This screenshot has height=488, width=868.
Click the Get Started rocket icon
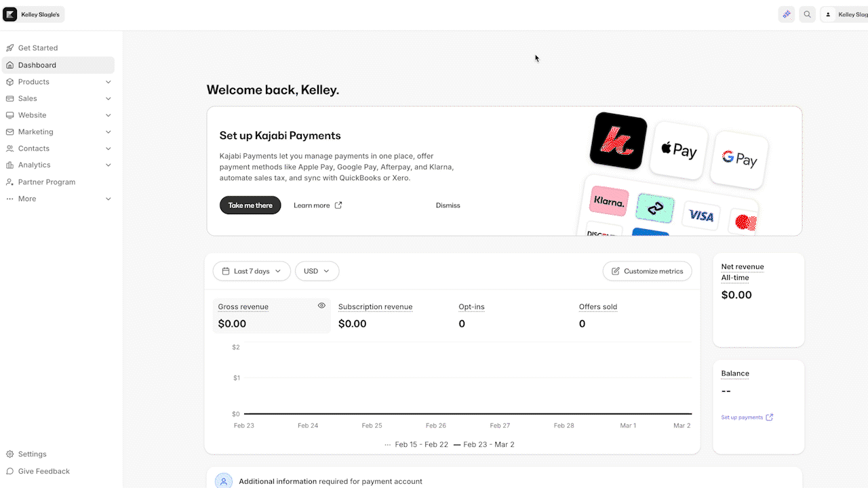[x=10, y=48]
